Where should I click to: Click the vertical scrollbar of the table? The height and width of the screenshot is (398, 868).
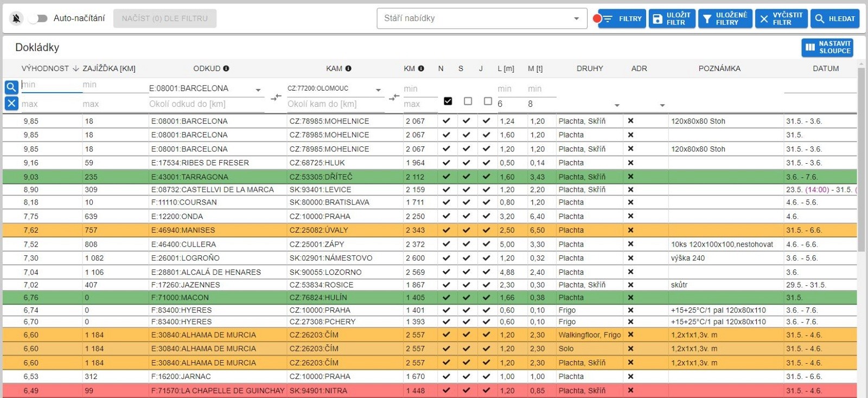[x=861, y=159]
